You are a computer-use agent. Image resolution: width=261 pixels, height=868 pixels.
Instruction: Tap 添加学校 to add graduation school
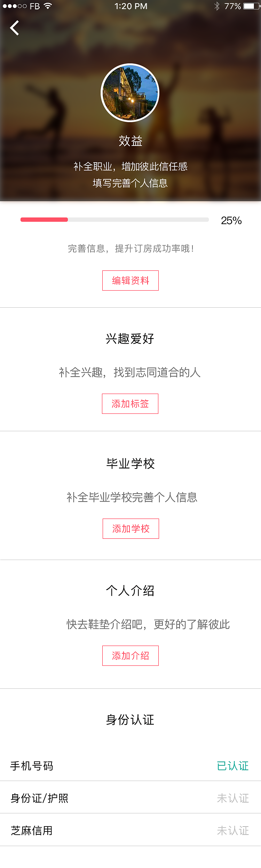(x=131, y=529)
